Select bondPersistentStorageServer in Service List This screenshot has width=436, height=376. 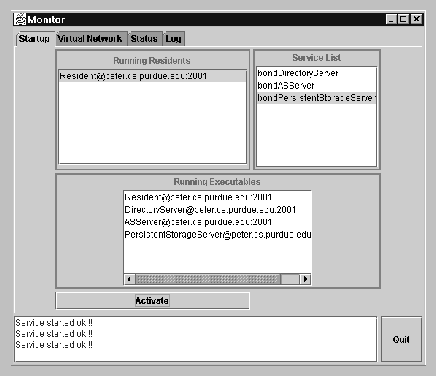[x=316, y=98]
